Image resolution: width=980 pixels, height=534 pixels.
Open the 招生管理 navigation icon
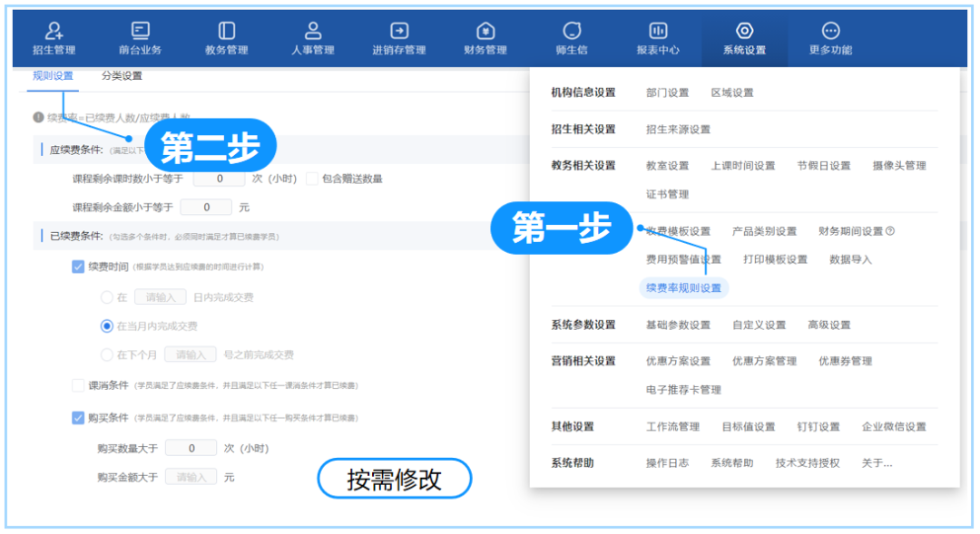point(54,32)
